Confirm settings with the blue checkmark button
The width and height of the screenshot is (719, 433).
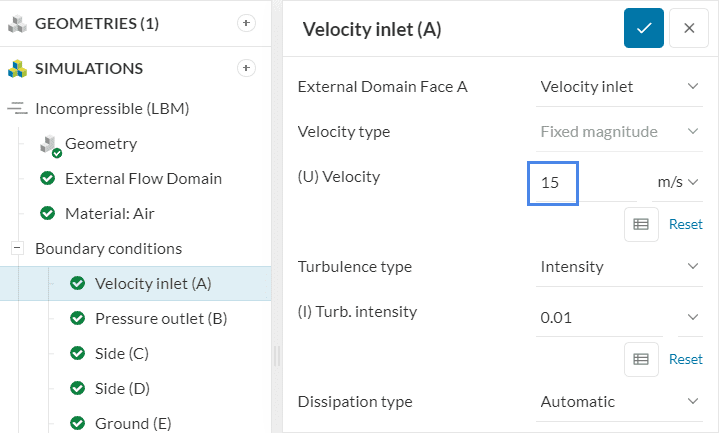pyautogui.click(x=643, y=28)
